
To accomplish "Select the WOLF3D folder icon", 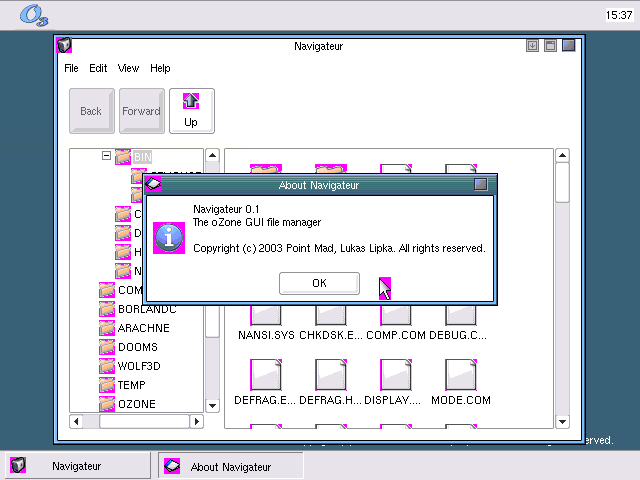I will (x=107, y=366).
